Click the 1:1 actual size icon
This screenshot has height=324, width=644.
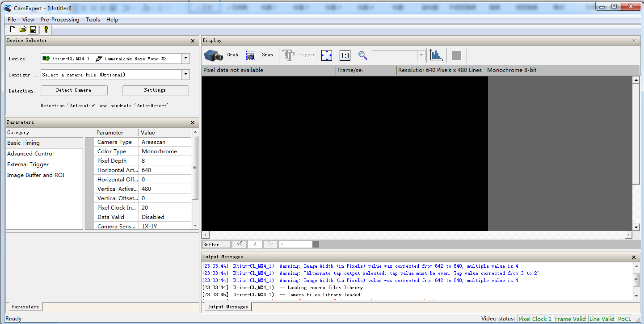coord(345,55)
